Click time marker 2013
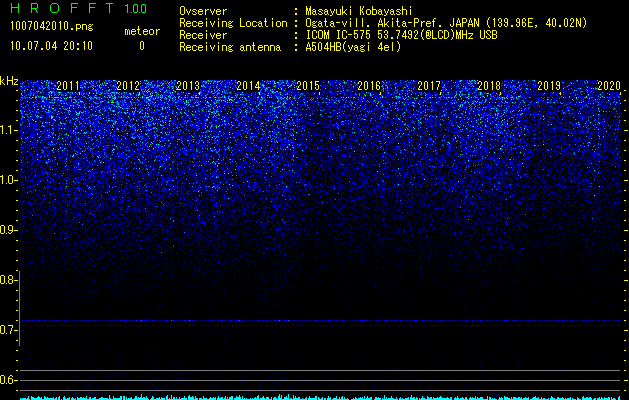629x400 pixels. click(188, 86)
